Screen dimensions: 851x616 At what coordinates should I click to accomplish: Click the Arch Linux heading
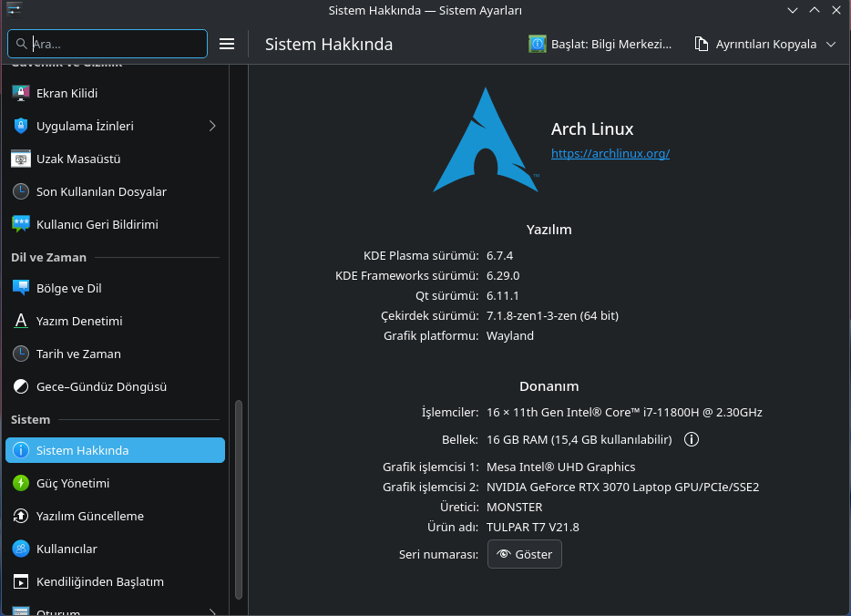click(x=592, y=129)
